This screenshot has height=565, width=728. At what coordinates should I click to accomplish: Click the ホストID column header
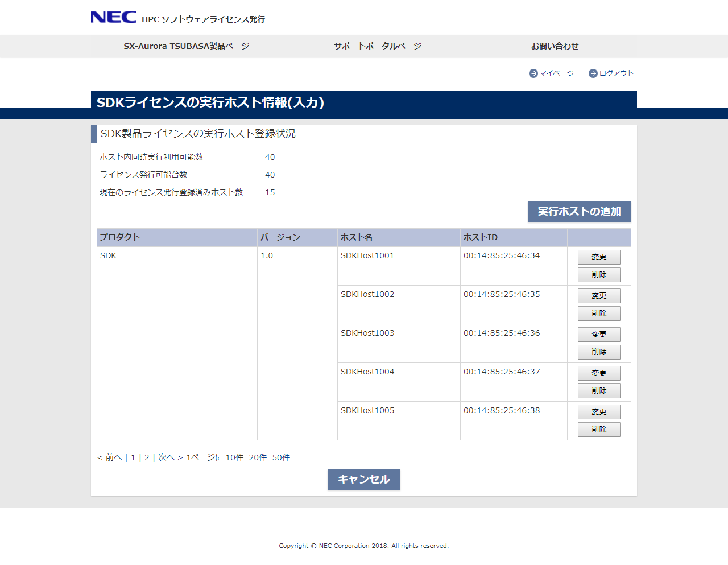[514, 237]
